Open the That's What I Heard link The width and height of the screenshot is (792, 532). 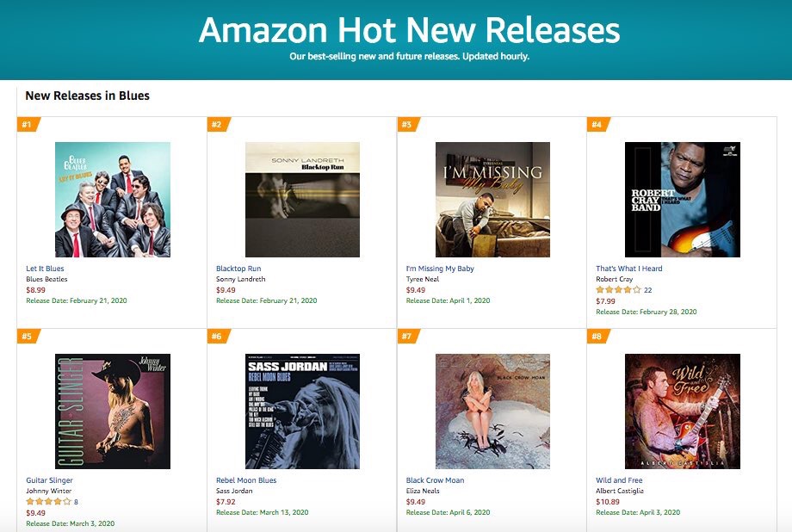tap(628, 269)
